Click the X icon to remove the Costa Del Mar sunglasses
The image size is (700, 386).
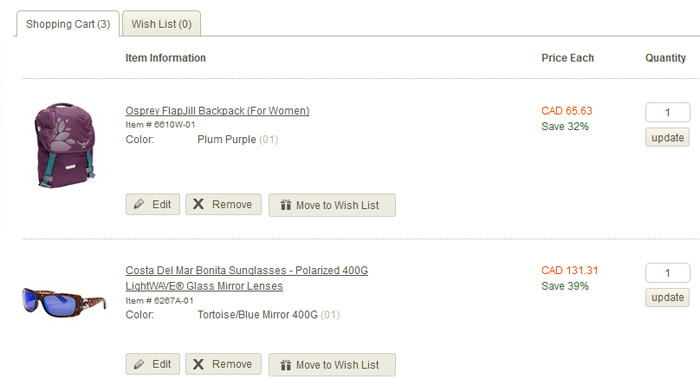[x=198, y=364]
